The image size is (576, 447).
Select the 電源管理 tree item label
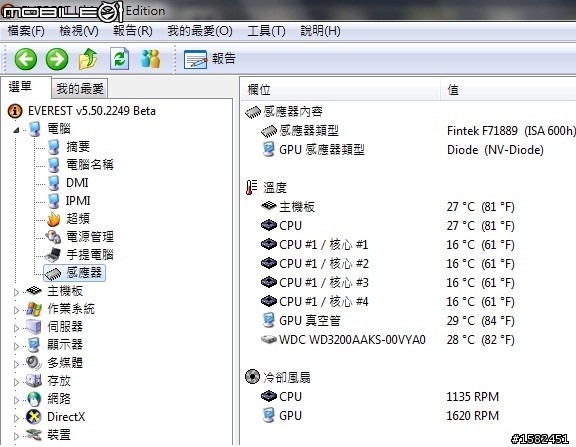click(90, 237)
